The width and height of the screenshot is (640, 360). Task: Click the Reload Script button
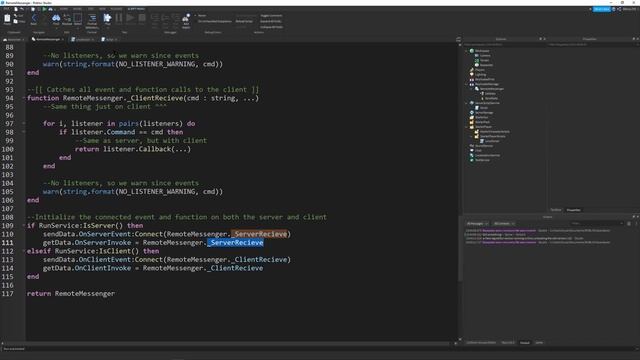pyautogui.click(x=244, y=21)
